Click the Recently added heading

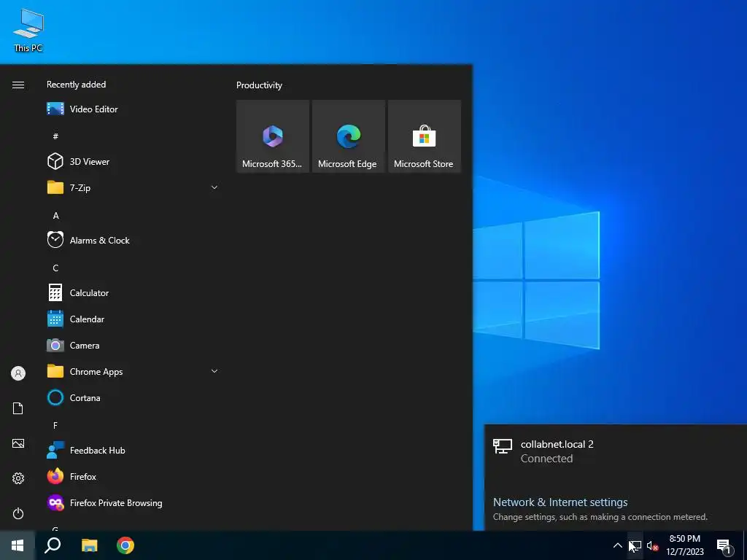pyautogui.click(x=76, y=85)
